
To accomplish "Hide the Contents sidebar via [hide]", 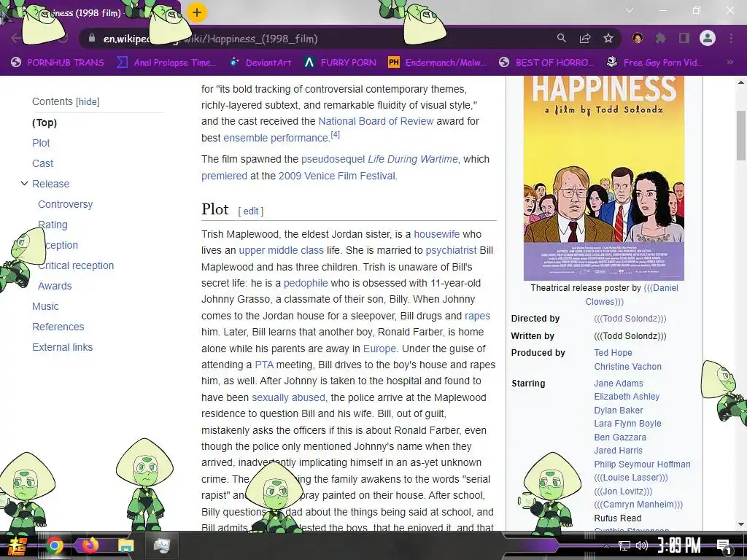I will coord(88,101).
